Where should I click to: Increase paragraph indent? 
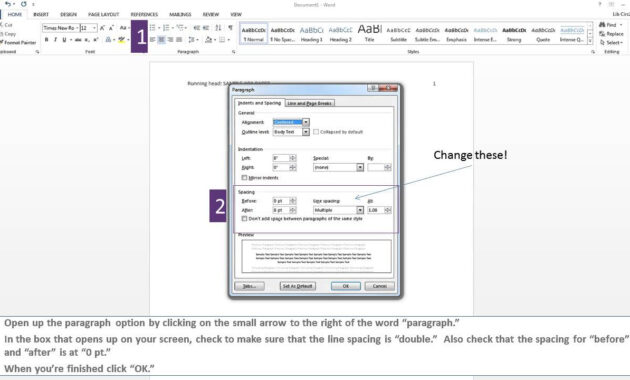pyautogui.click(x=206, y=28)
